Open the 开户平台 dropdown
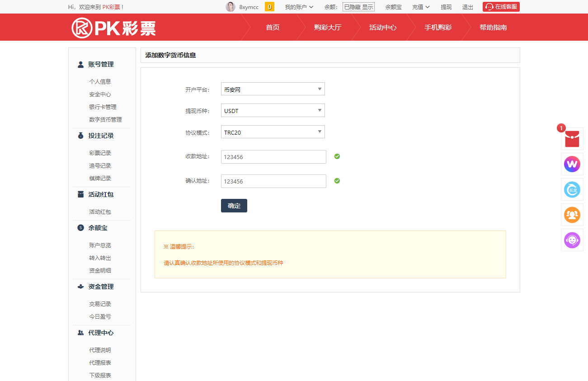The height and width of the screenshot is (381, 588). coord(273,89)
